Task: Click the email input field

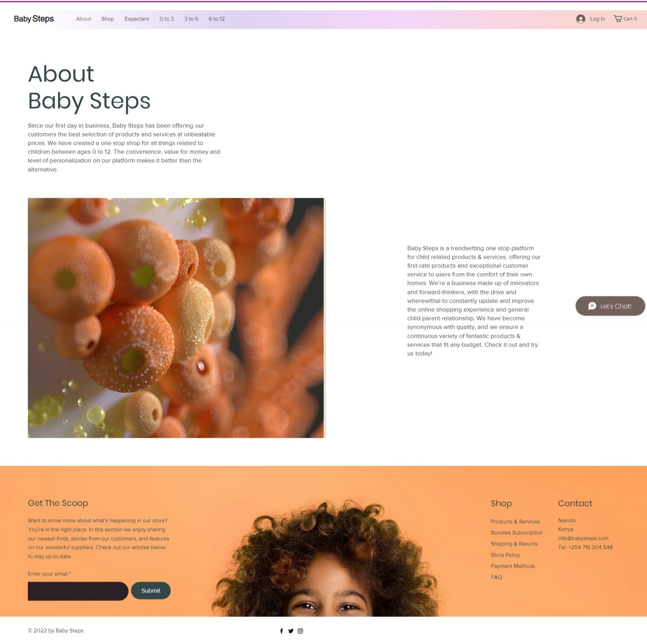Action: 78,591
